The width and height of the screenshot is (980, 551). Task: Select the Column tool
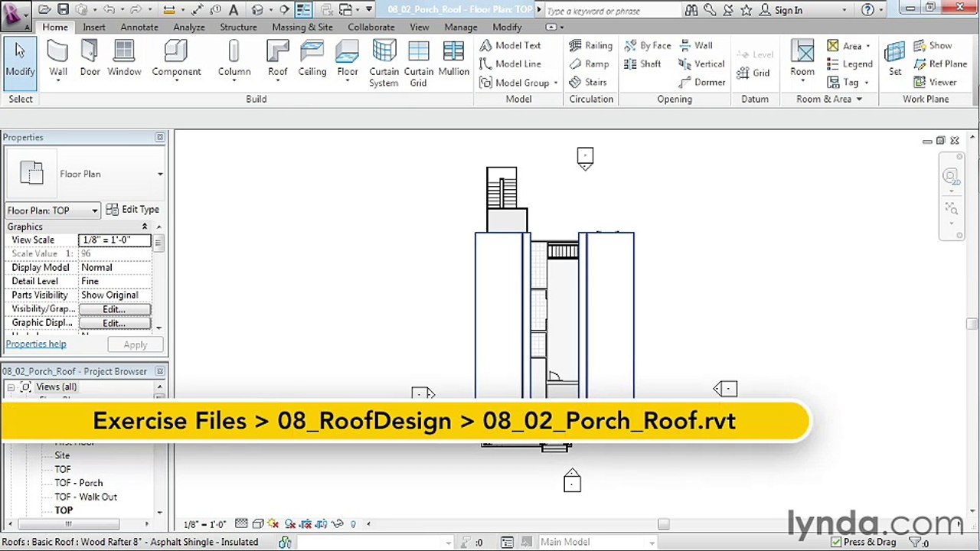tap(234, 59)
